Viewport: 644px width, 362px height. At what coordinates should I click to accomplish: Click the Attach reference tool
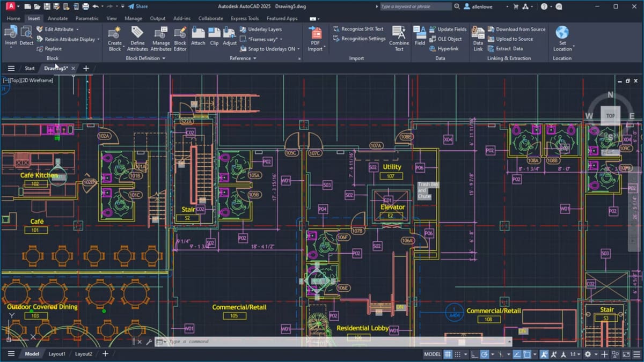coord(198,38)
